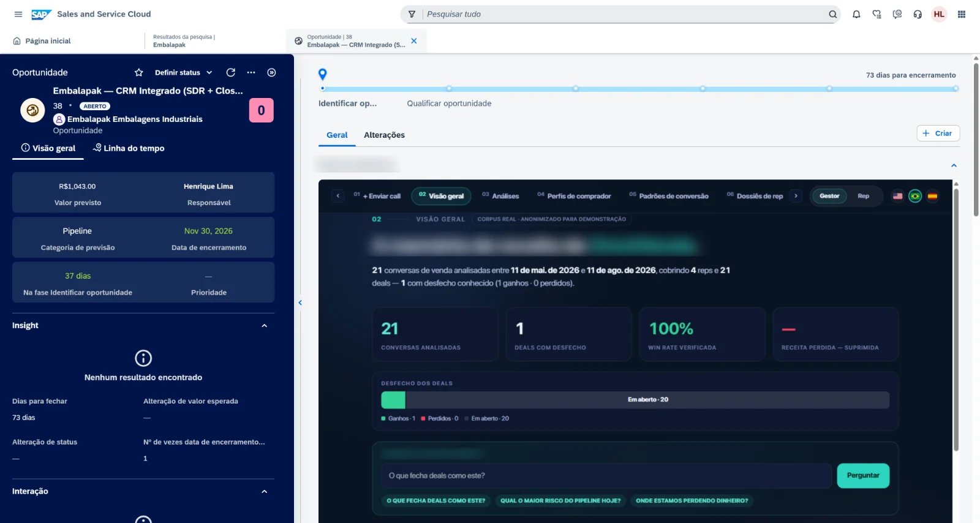This screenshot has height=523, width=980.
Task: Open the feedback chat smiley icon
Action: [897, 14]
